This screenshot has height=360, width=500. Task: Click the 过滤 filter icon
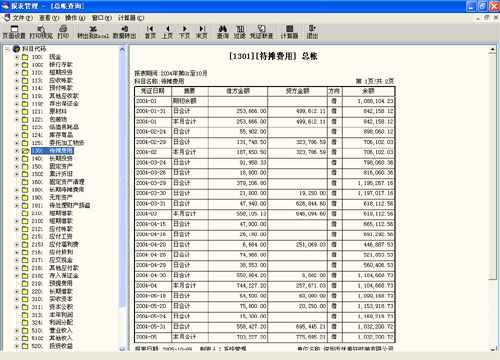pos(240,32)
